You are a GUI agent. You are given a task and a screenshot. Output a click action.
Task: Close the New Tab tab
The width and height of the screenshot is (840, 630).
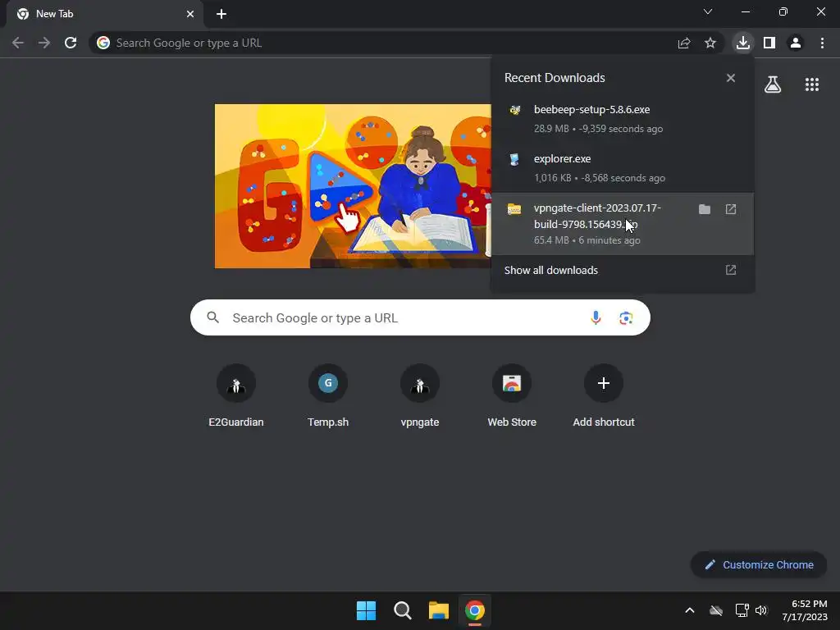coord(190,14)
